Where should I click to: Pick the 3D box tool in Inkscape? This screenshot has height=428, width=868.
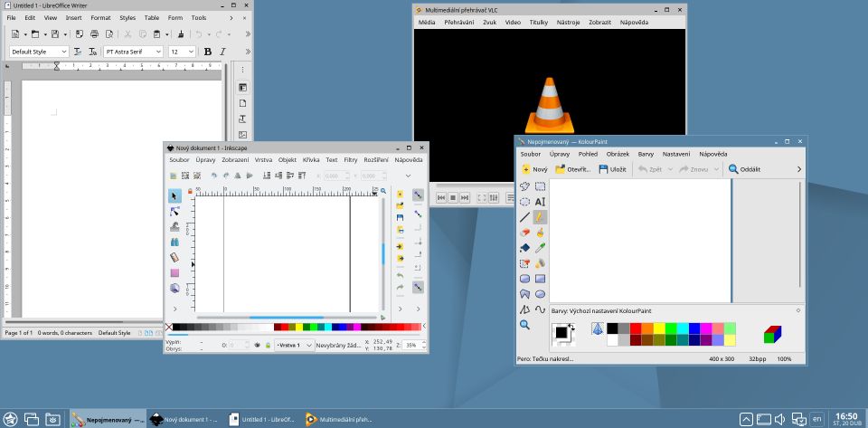(175, 289)
